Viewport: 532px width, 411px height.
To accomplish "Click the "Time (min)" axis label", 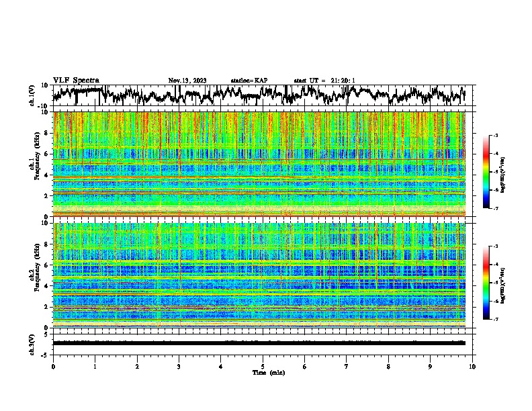I will pos(269,373).
